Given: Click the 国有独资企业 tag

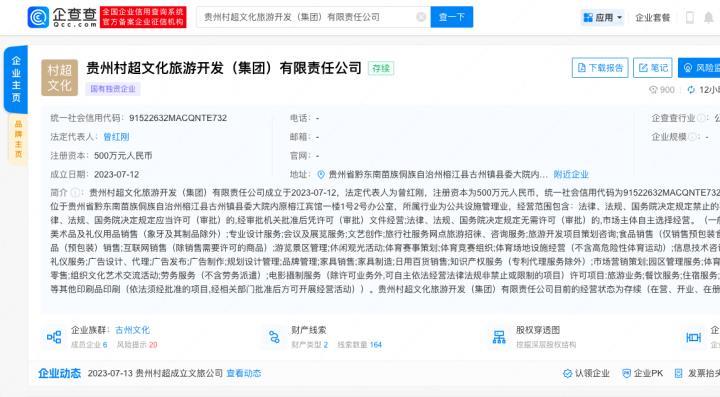Looking at the screenshot, I should (112, 89).
